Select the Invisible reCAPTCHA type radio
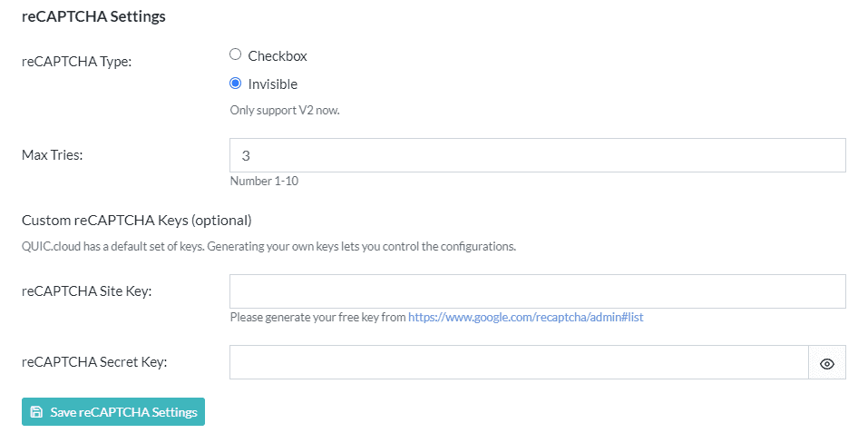Screen dimensions: 868x443 pyautogui.click(x=236, y=84)
